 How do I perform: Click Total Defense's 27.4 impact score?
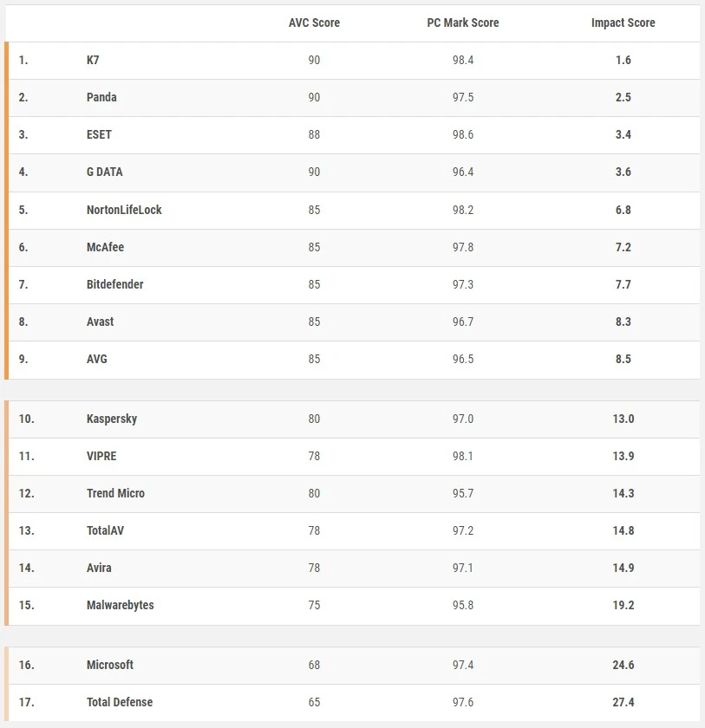pyautogui.click(x=623, y=702)
